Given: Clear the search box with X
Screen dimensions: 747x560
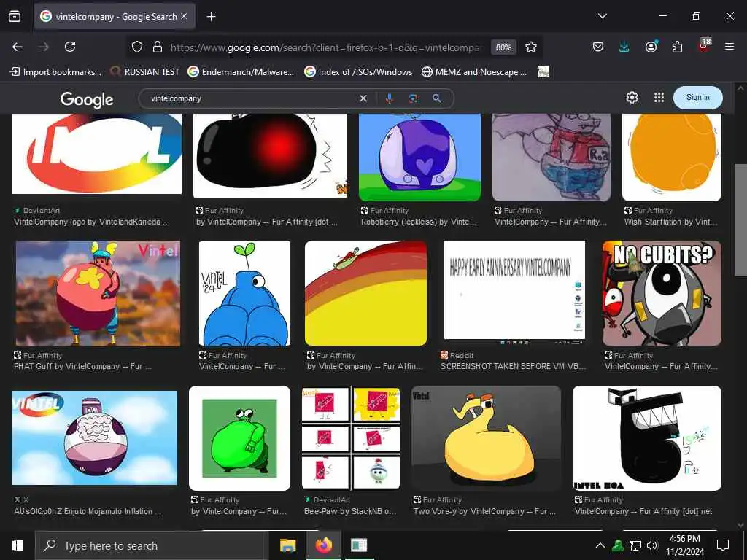Looking at the screenshot, I should coord(363,98).
